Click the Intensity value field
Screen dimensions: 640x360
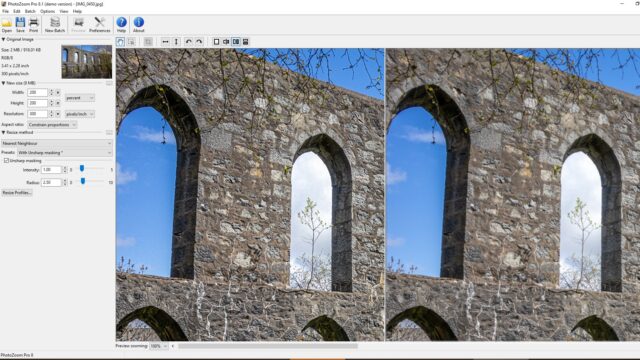51,170
